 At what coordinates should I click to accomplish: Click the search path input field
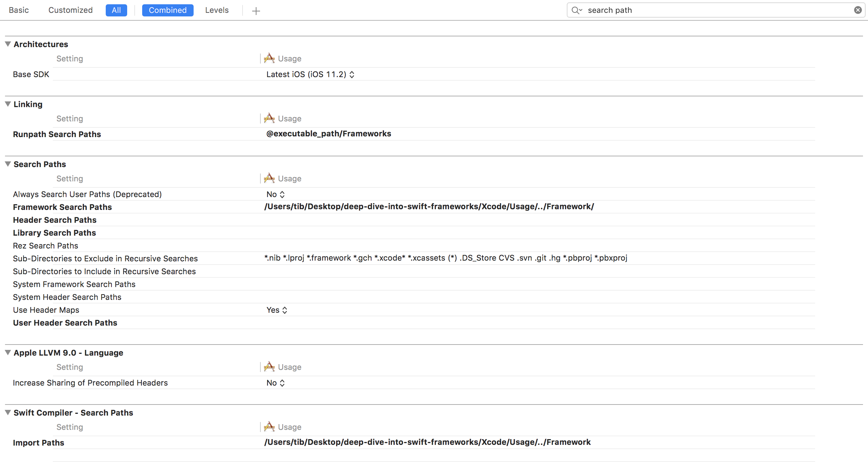[714, 10]
